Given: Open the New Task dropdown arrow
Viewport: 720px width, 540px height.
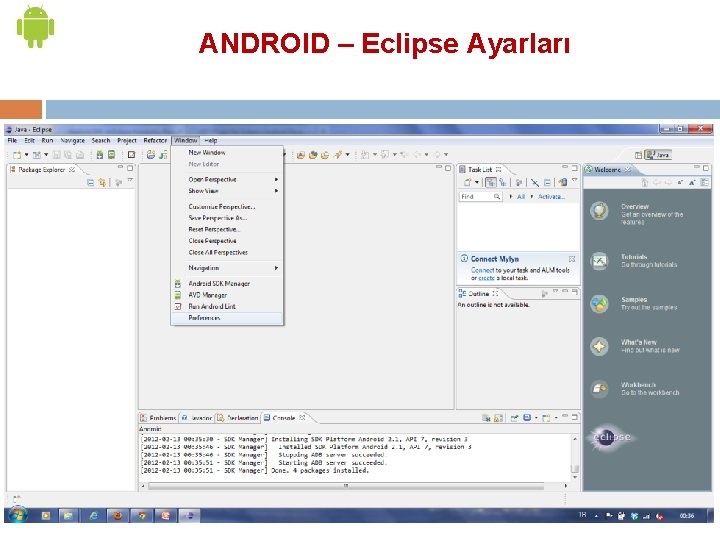Looking at the screenshot, I should tap(477, 182).
